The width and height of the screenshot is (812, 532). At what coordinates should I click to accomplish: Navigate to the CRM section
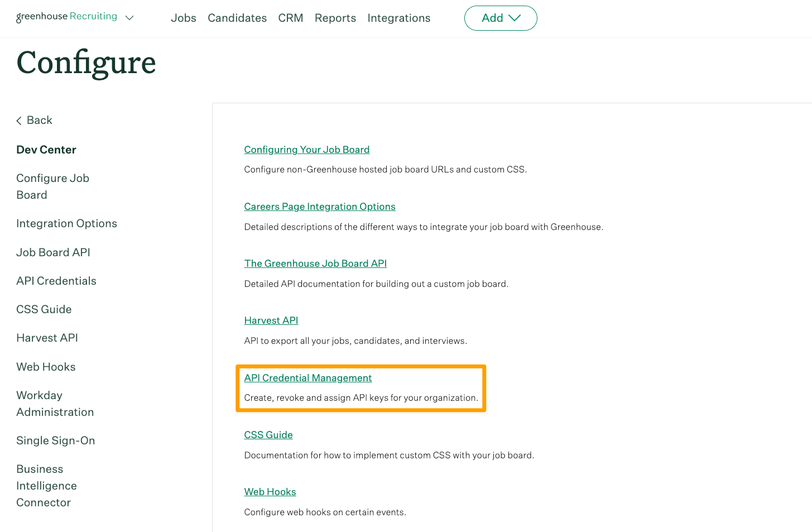[290, 18]
